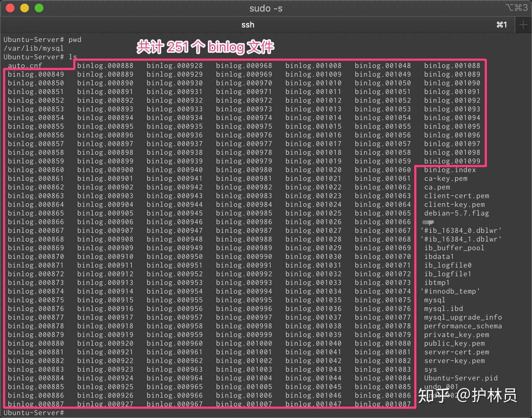Image resolution: width=532 pixels, height=418 pixels.
Task: Click the performance_schema entry
Action: (x=463, y=326)
